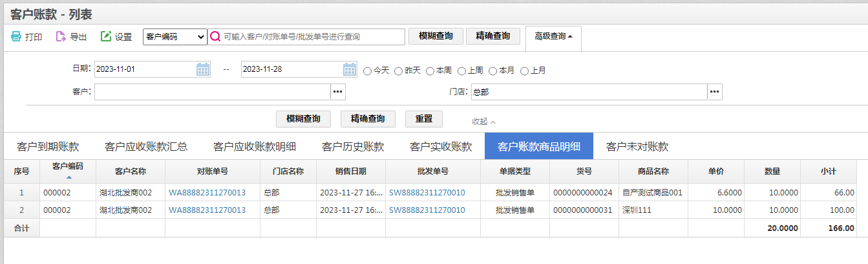Select the 昨天 radio option

398,71
